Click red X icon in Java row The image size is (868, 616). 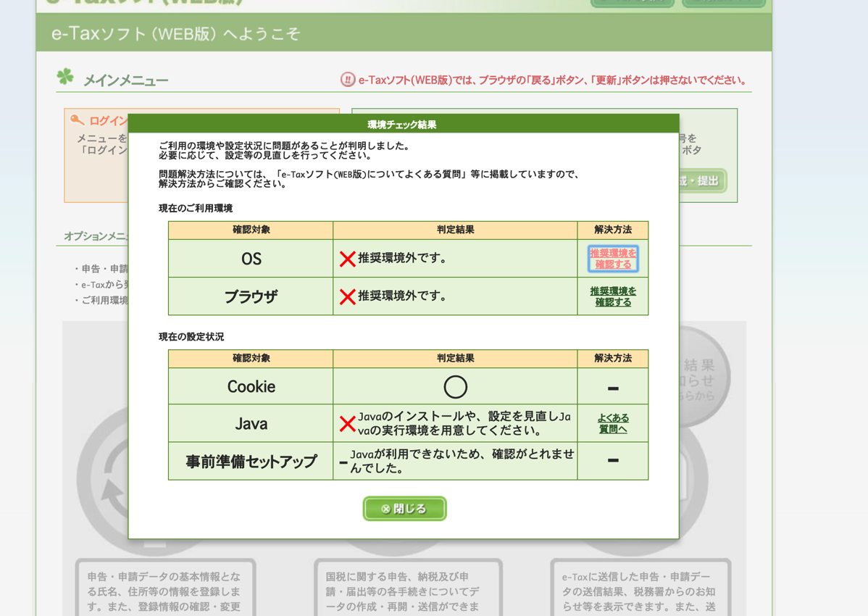pyautogui.click(x=348, y=424)
